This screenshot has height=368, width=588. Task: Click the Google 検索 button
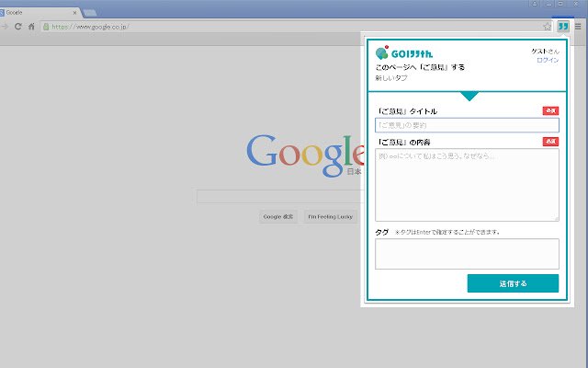(x=277, y=217)
